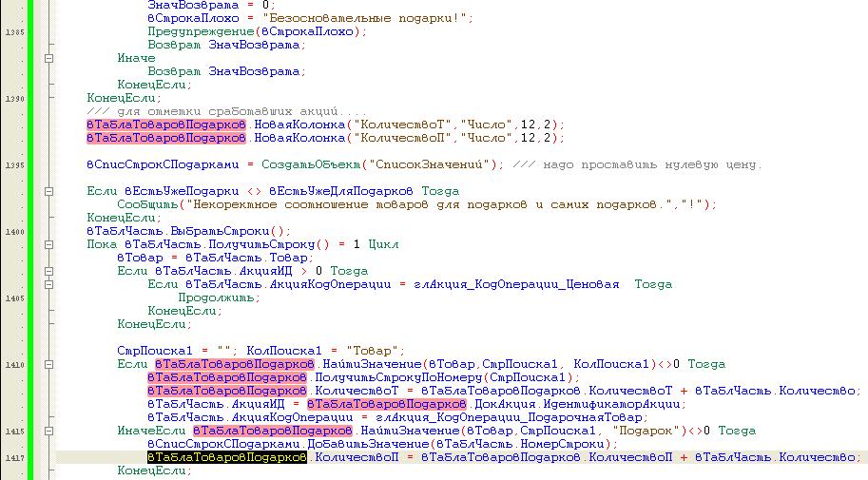868x480 pixels.
Task: Click current line number 1417 in the gutter
Action: [13, 457]
